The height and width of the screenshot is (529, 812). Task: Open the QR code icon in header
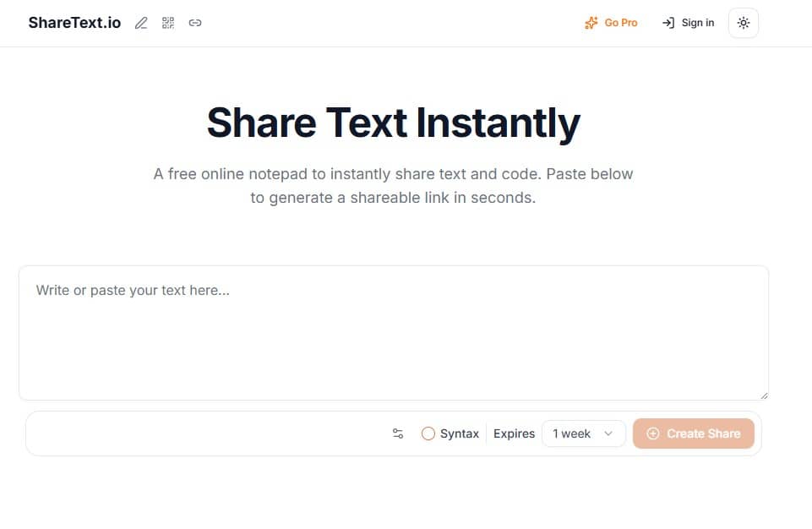click(168, 23)
